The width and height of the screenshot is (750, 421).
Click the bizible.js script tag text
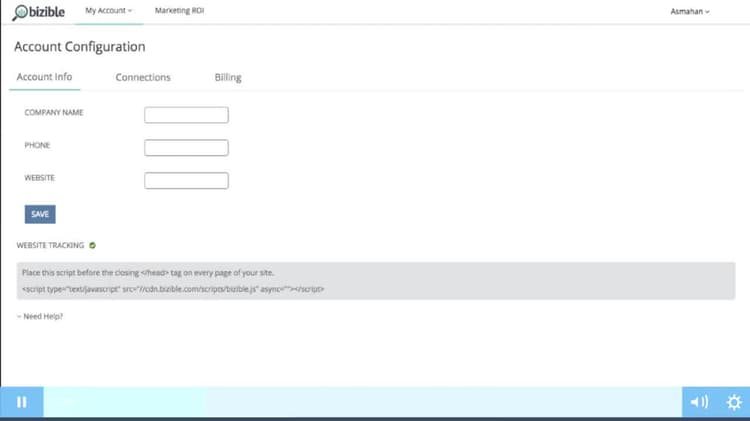coord(173,289)
